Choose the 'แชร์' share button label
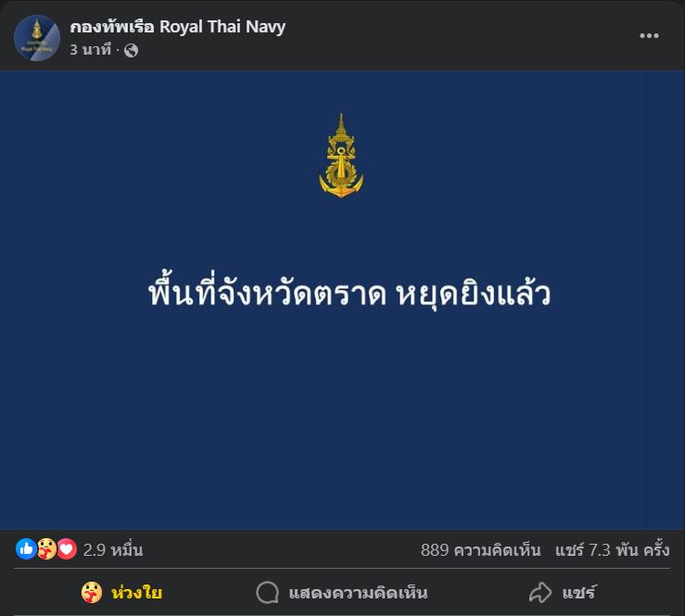 click(578, 593)
